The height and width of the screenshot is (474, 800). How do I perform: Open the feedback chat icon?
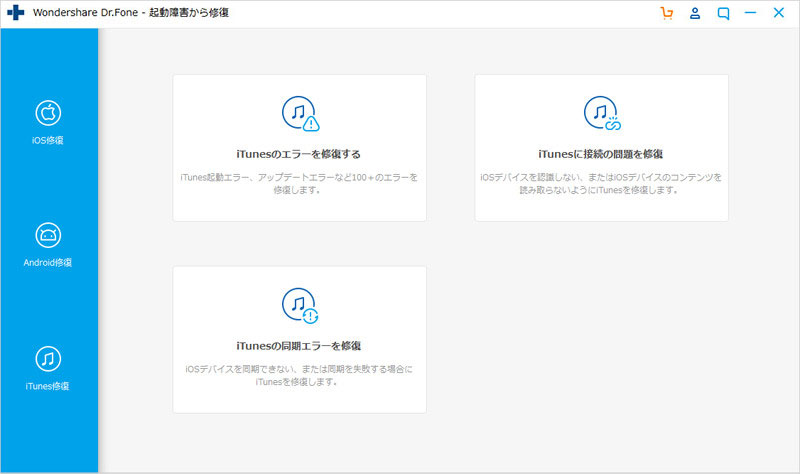click(x=723, y=13)
